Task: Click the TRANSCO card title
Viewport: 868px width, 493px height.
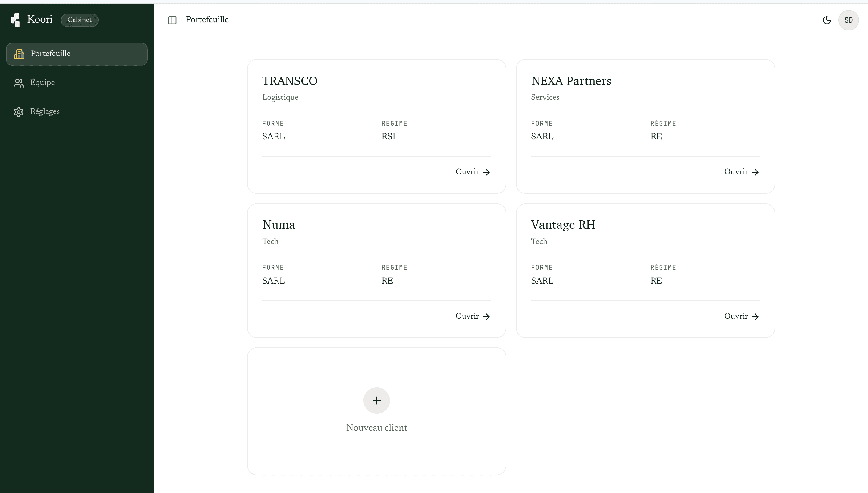Action: (290, 81)
